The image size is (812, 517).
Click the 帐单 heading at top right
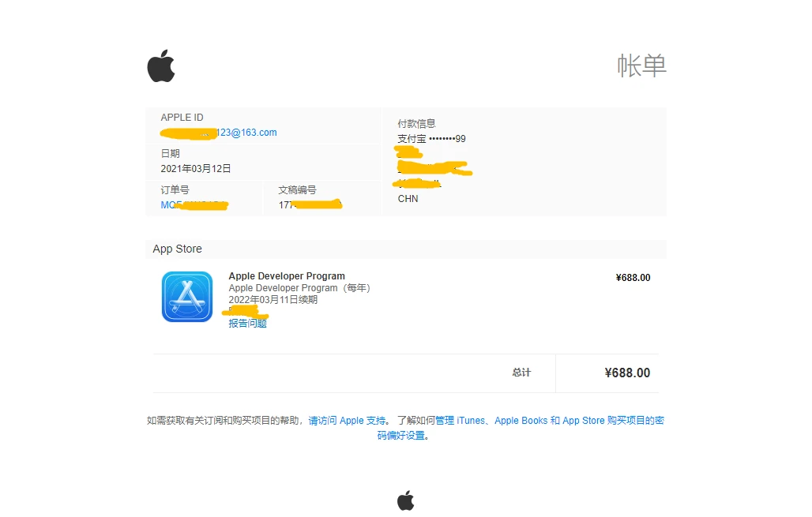click(641, 66)
